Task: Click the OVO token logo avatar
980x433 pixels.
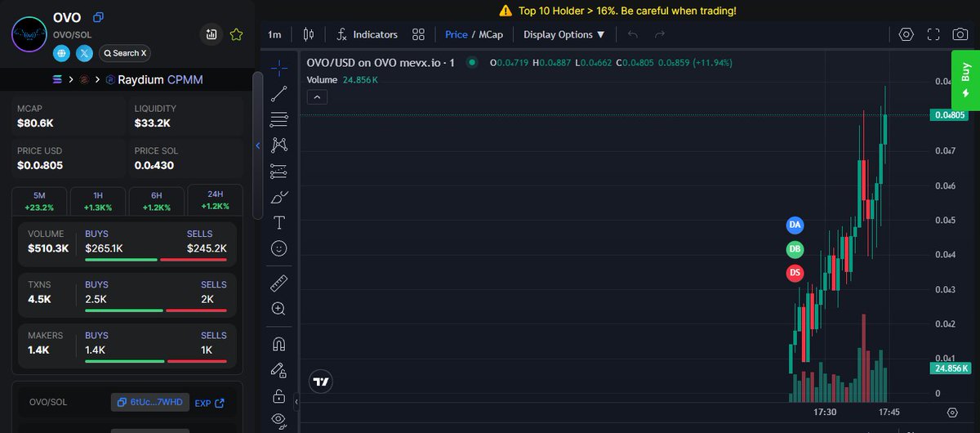Action: tap(29, 34)
